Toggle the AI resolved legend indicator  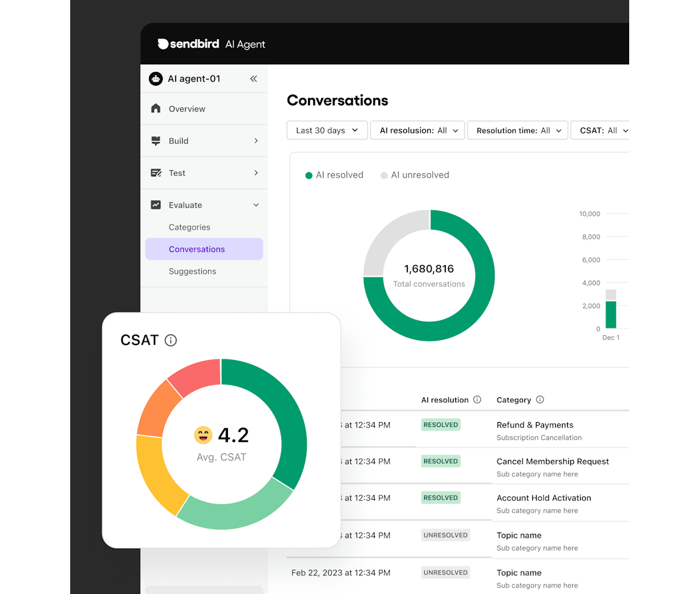click(x=309, y=175)
